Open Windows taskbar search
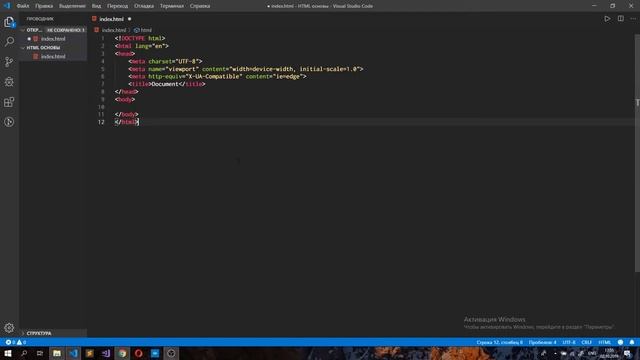The width and height of the screenshot is (640, 360). pyautogui.click(x=24, y=353)
